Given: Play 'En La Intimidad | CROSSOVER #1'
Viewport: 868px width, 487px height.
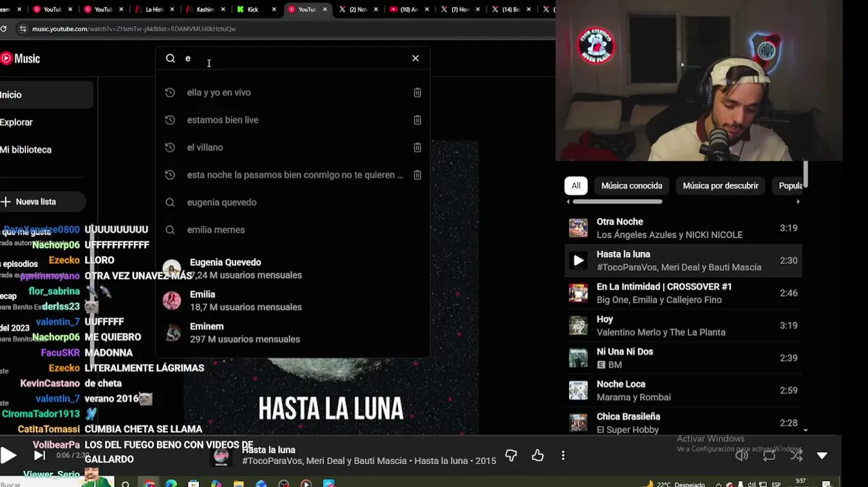Looking at the screenshot, I should pyautogui.click(x=683, y=293).
